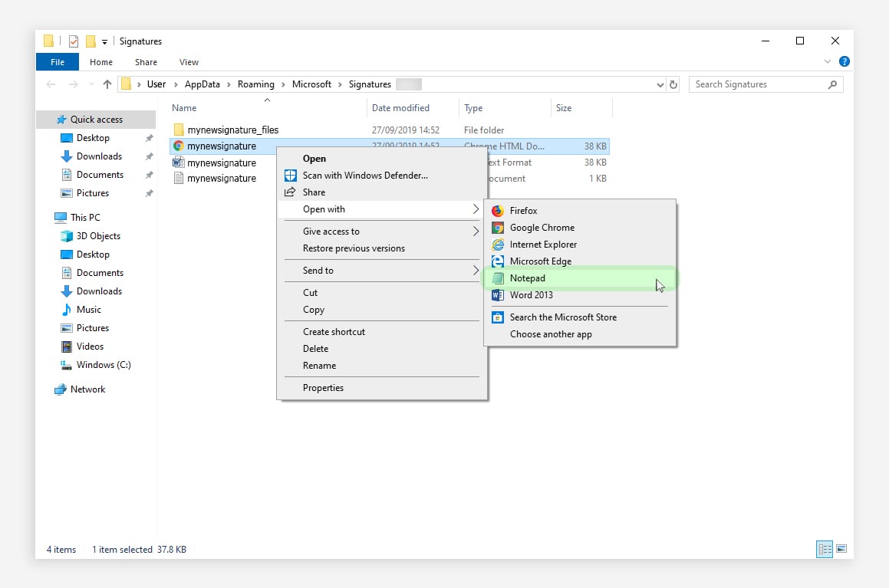This screenshot has width=889, height=588.
Task: Expand the ribbon with the chevron
Action: tap(827, 62)
